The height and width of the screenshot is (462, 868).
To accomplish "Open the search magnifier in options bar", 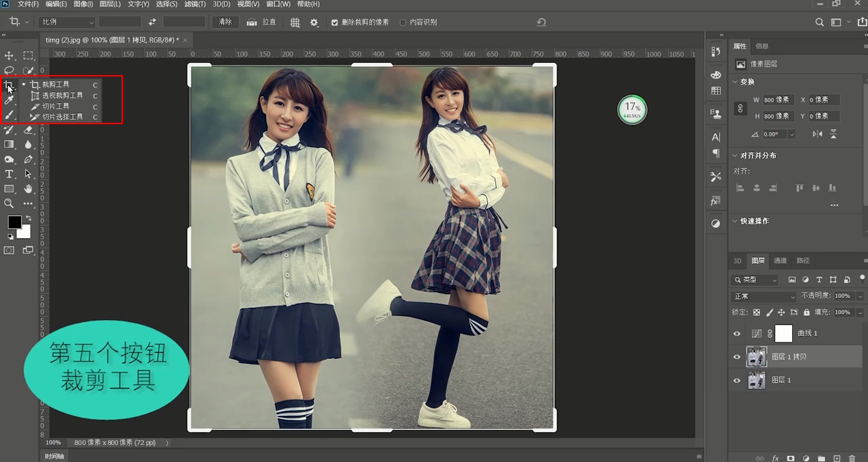I will pyautogui.click(x=820, y=23).
